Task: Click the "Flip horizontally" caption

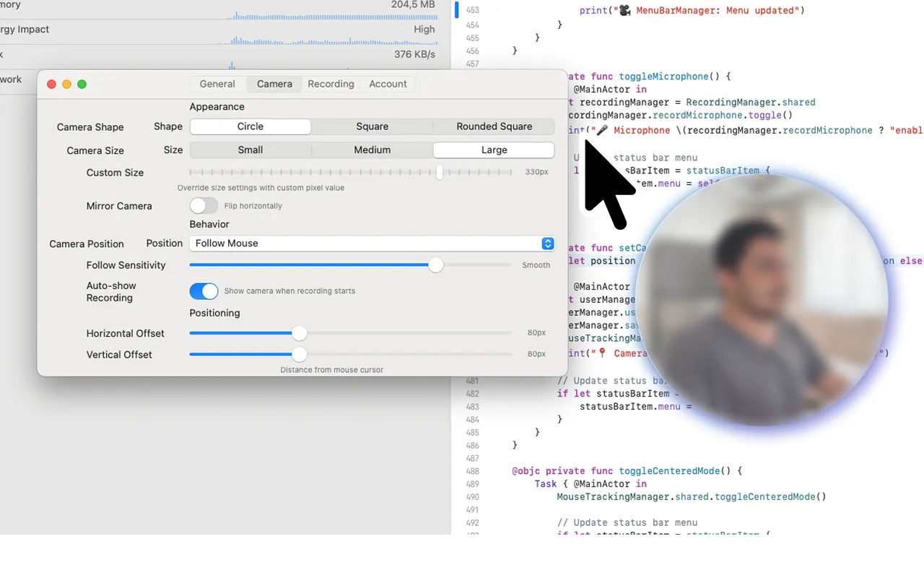Action: [x=253, y=206]
